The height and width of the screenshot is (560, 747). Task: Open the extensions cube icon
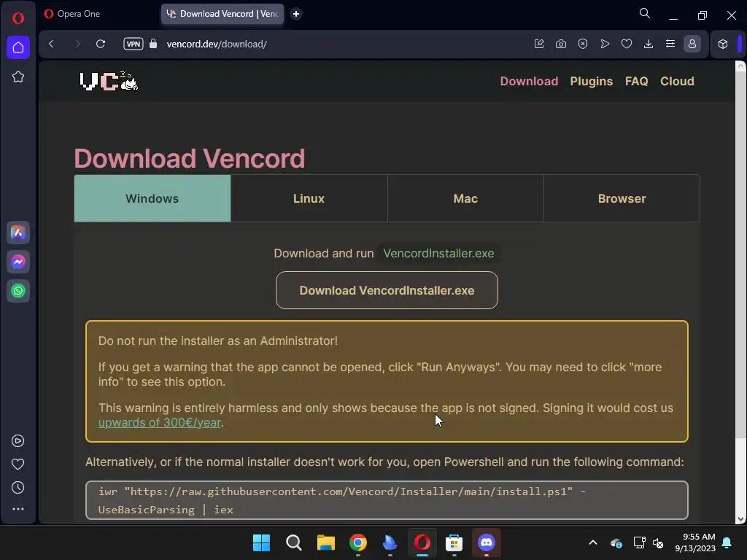pyautogui.click(x=723, y=44)
